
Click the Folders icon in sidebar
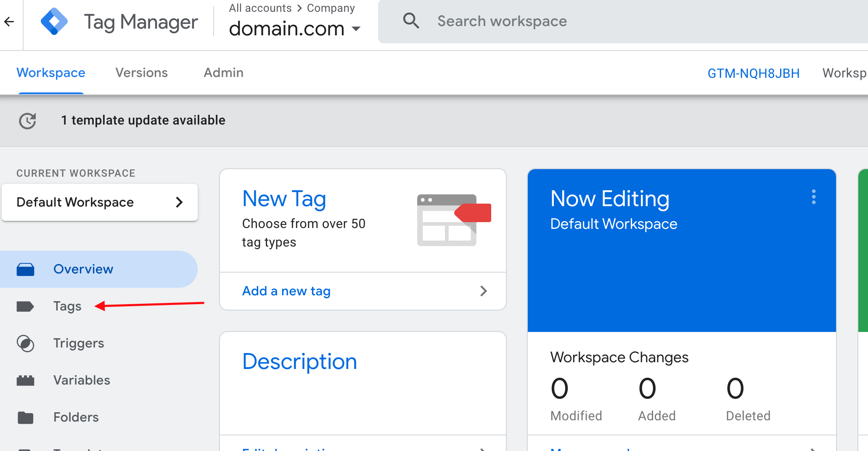pyautogui.click(x=25, y=417)
